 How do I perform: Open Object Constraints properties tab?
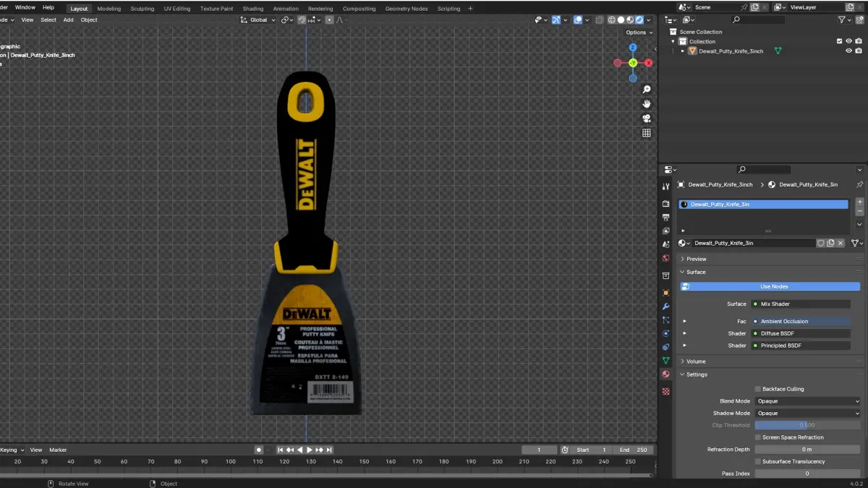coord(665,347)
